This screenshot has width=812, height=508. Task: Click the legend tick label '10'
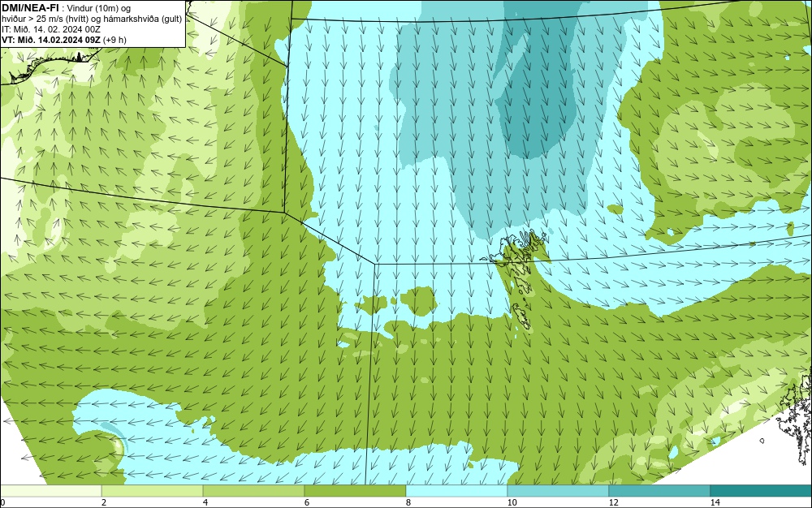tap(512, 503)
